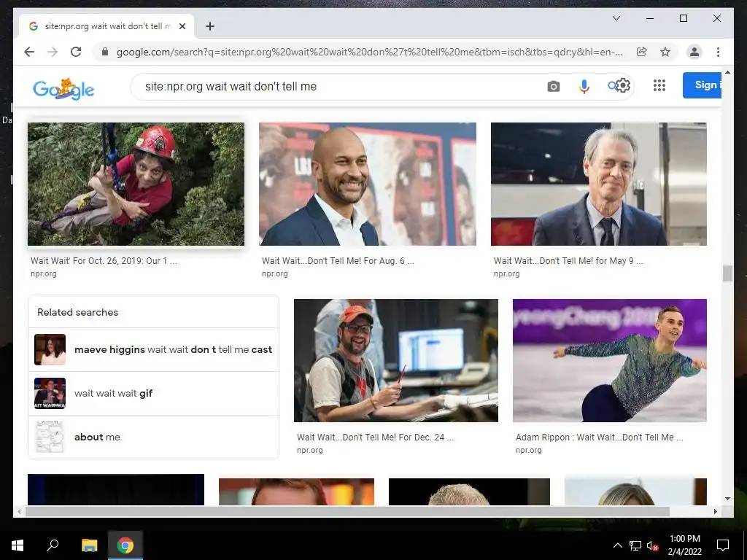Click the muted volume tray icon
Viewport: 747px width, 560px height.
(652, 545)
